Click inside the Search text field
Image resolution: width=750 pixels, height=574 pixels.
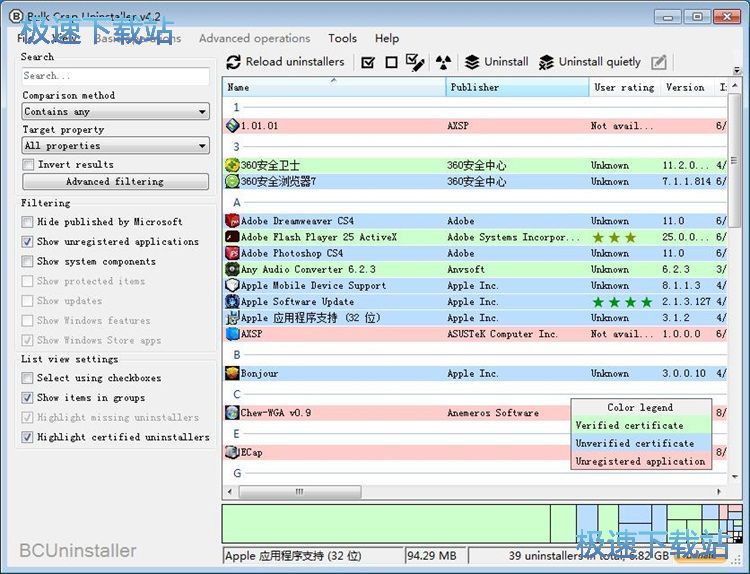coord(115,76)
